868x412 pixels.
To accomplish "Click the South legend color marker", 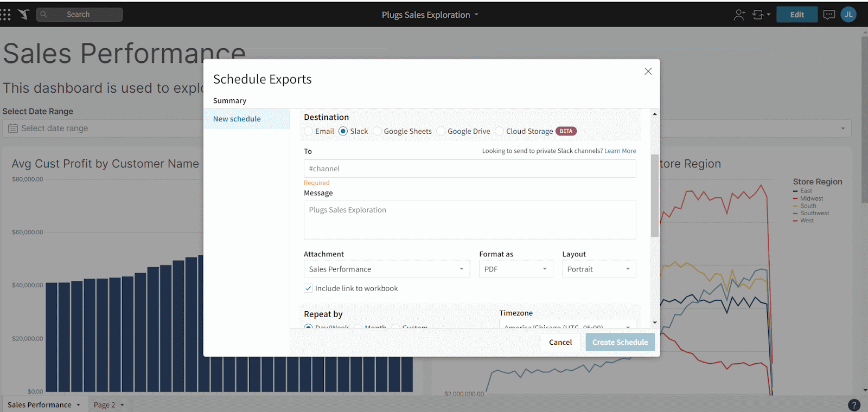I will (x=795, y=206).
